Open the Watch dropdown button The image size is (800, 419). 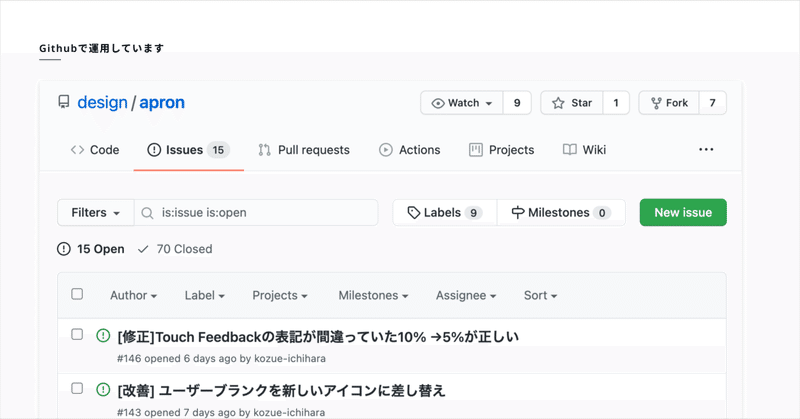tap(462, 103)
